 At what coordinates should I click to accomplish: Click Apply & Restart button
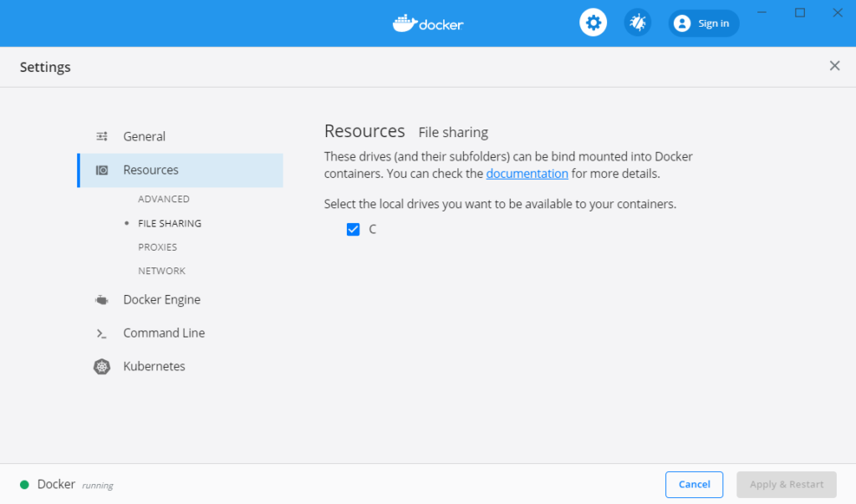[x=786, y=484]
